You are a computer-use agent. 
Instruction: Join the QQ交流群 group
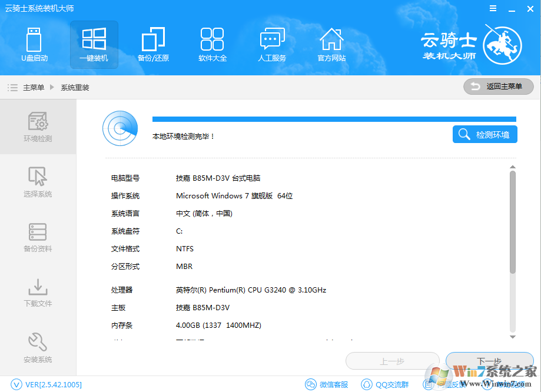[x=384, y=384]
